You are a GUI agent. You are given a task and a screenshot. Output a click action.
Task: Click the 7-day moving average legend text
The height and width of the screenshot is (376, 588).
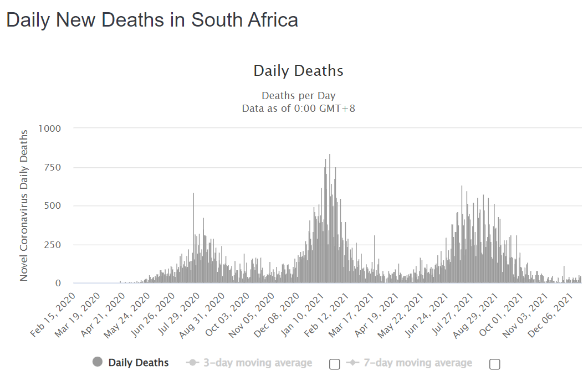tap(418, 363)
